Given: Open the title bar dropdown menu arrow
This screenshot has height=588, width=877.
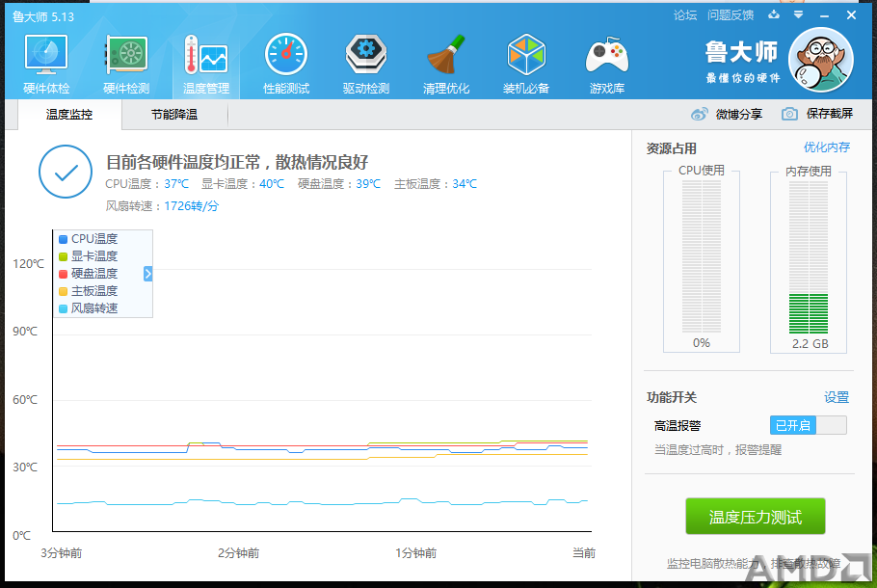Looking at the screenshot, I should tap(799, 14).
